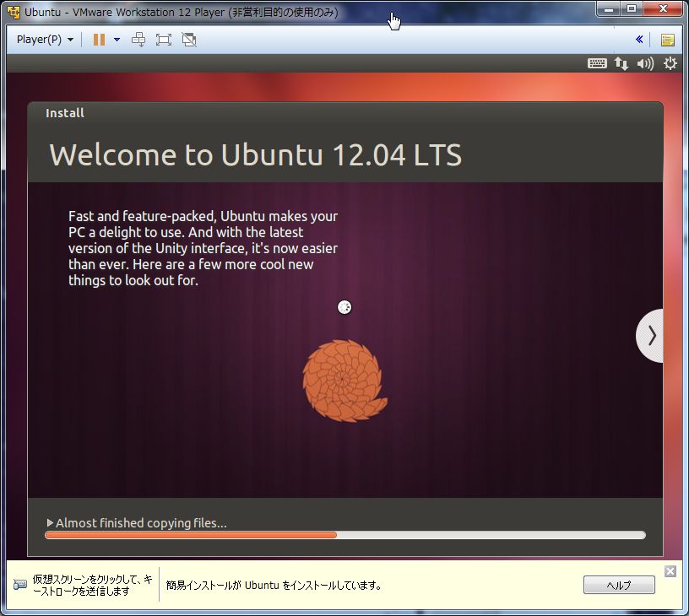Open the yellow notes icon in toolbar

pos(667,40)
